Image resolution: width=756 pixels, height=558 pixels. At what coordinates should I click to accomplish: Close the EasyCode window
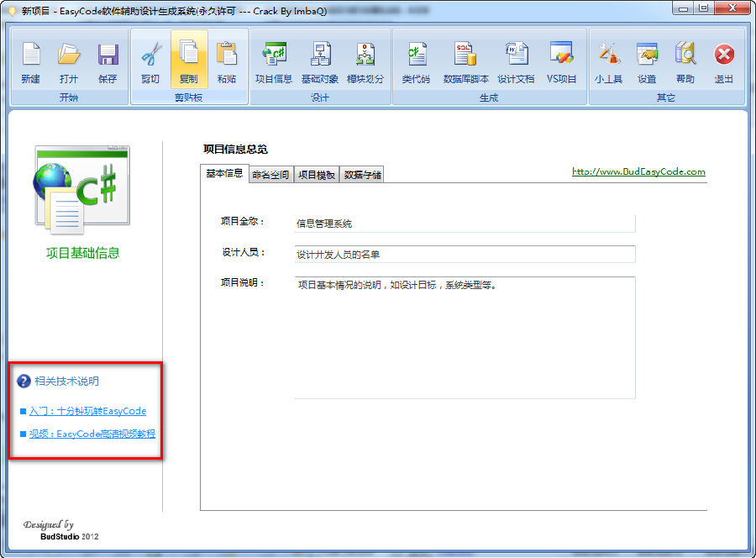point(732,8)
